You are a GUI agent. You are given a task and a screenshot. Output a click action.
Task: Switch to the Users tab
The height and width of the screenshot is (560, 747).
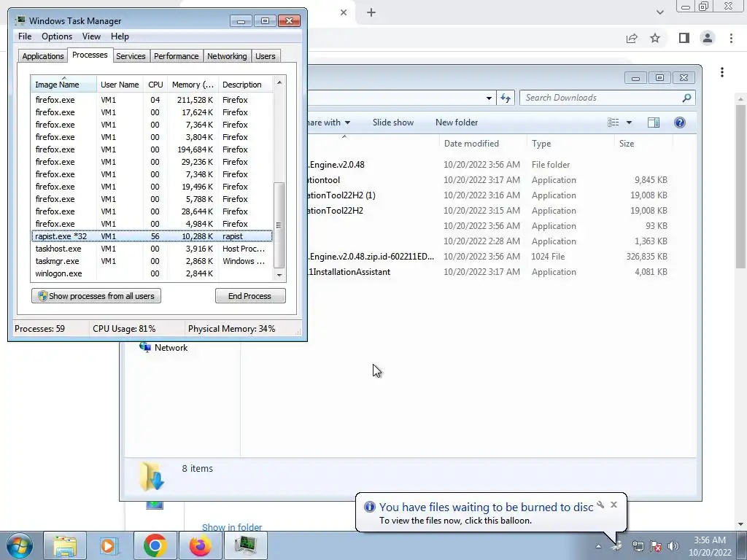266,55
